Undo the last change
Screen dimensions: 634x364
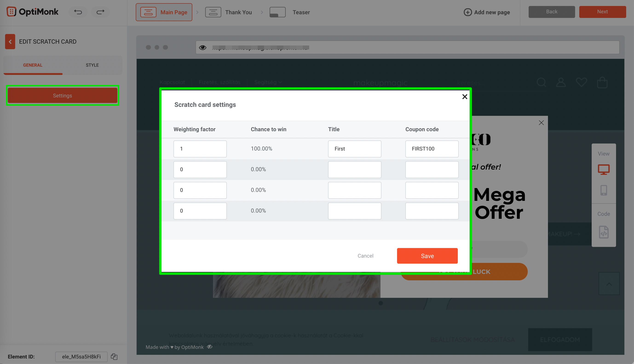pos(78,12)
